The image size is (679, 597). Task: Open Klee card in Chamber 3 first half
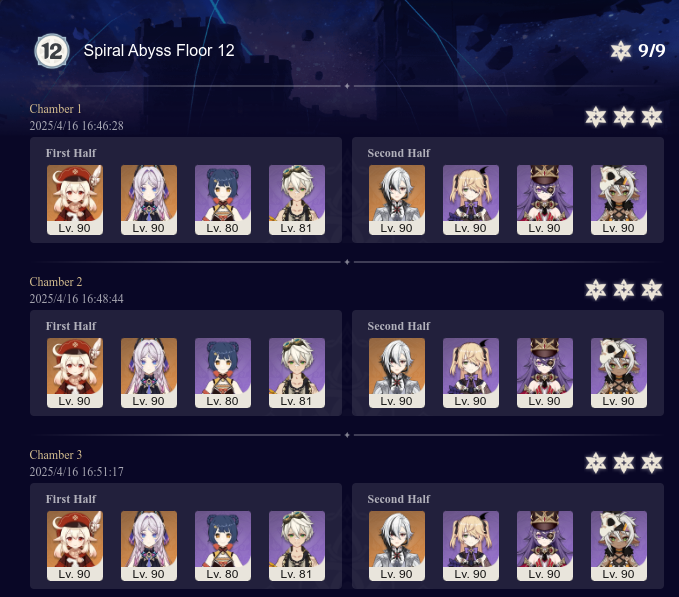[x=75, y=546]
